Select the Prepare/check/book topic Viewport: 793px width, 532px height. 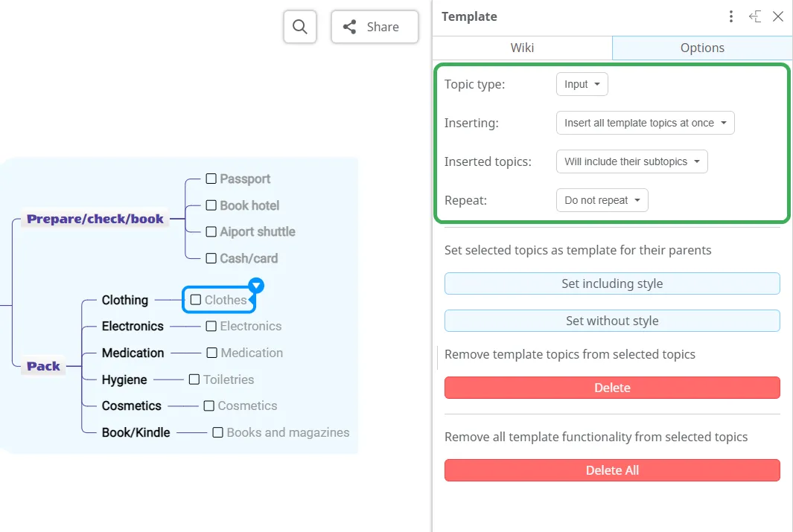(95, 219)
